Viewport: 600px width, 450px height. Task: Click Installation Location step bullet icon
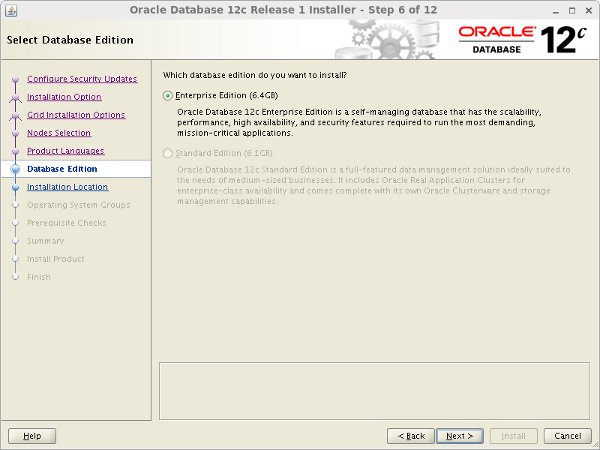[x=15, y=188]
